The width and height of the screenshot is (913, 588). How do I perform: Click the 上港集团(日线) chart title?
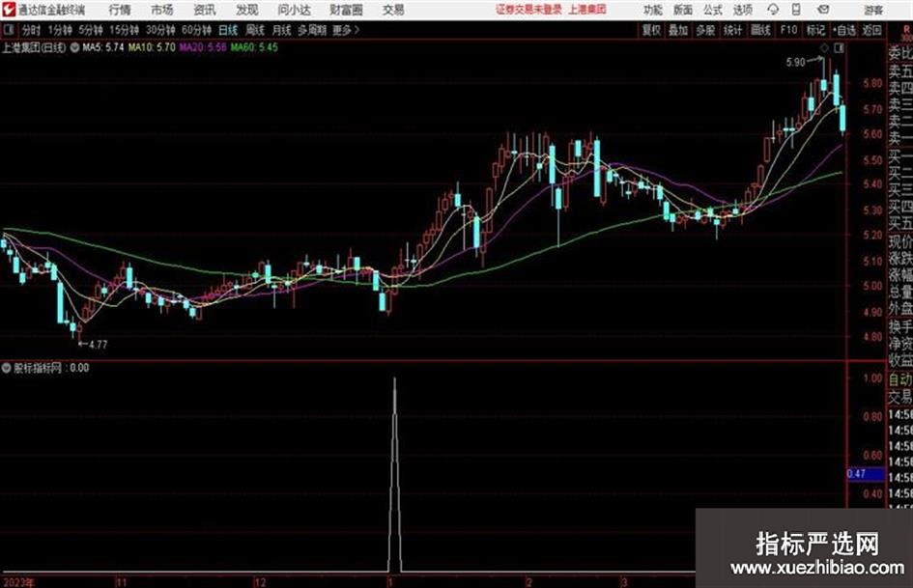click(35, 47)
